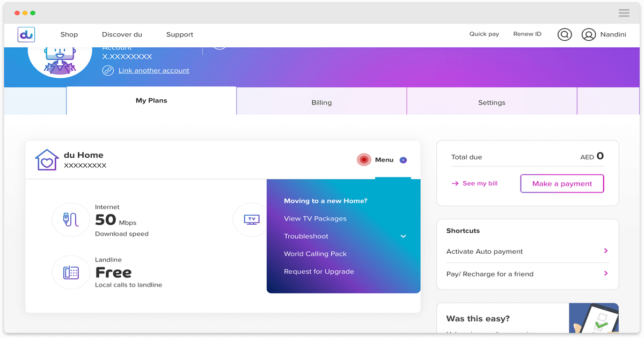644x338 pixels.
Task: Click the AED 0 total due amount
Action: [x=592, y=156]
